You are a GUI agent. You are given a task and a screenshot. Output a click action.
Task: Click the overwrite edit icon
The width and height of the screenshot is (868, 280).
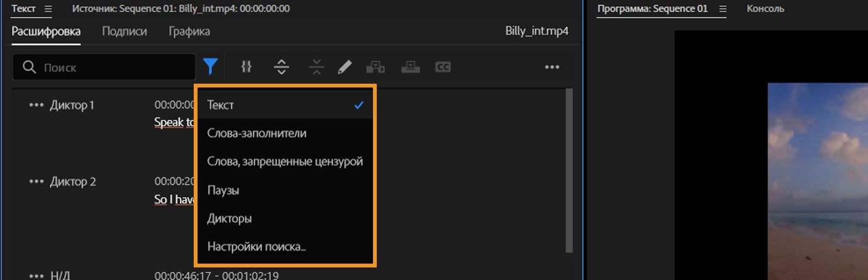pyautogui.click(x=410, y=67)
